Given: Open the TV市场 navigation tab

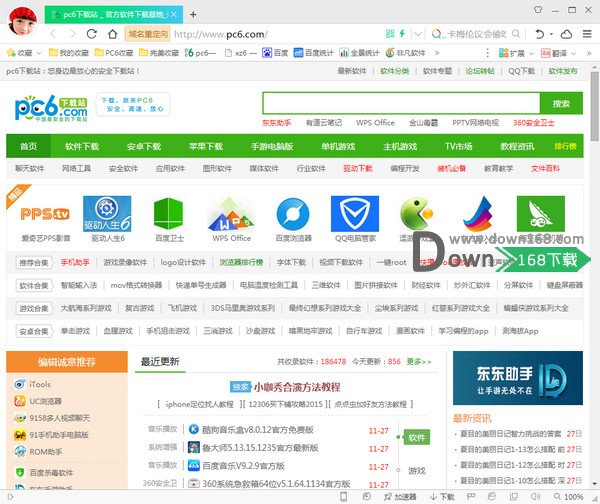Looking at the screenshot, I should pyautogui.click(x=458, y=146).
